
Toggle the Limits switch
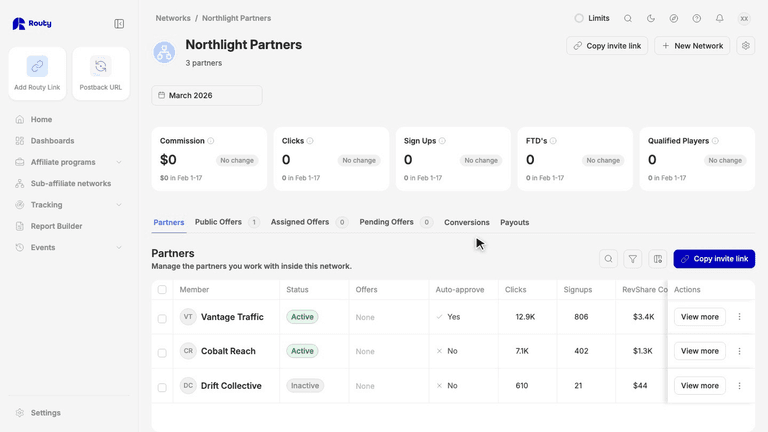point(579,18)
